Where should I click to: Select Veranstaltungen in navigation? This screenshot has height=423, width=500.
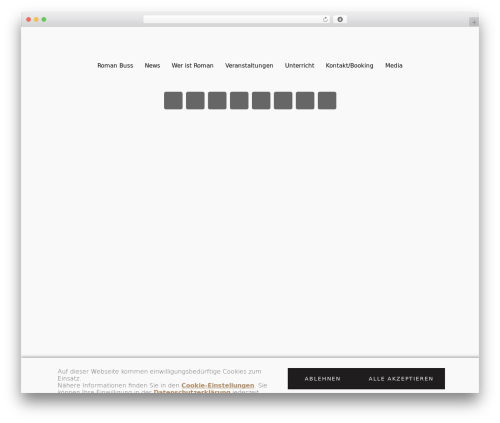click(x=249, y=66)
